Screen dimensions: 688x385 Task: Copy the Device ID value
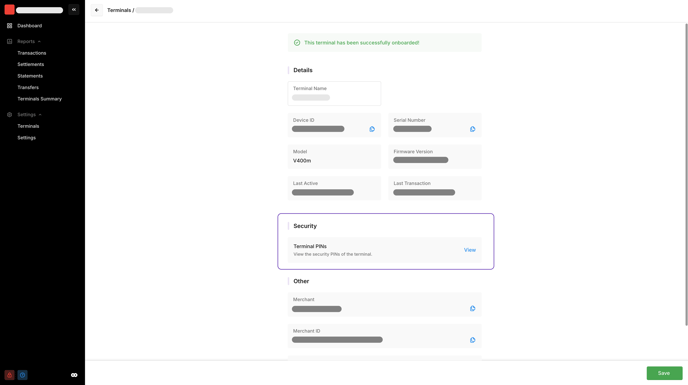372,129
